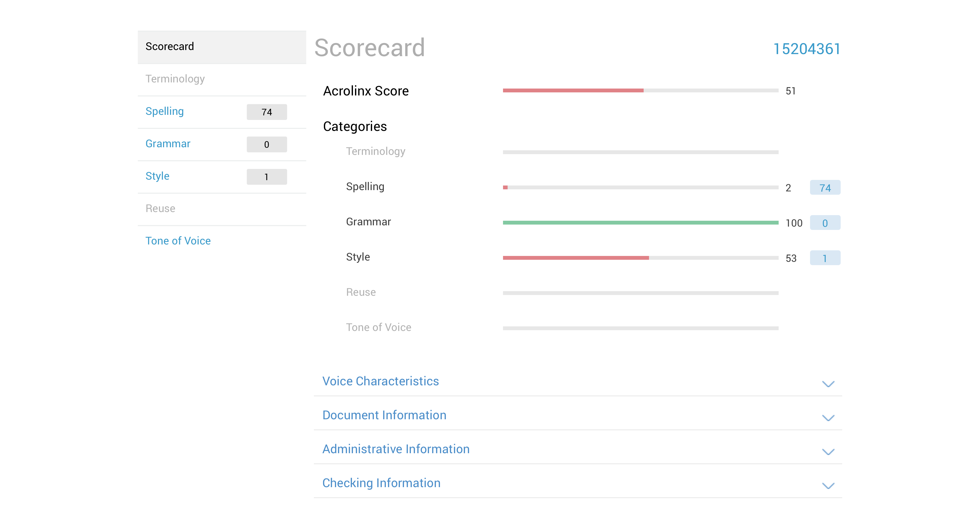Click the Grammar badge showing 0
980x505 pixels.
[825, 223]
